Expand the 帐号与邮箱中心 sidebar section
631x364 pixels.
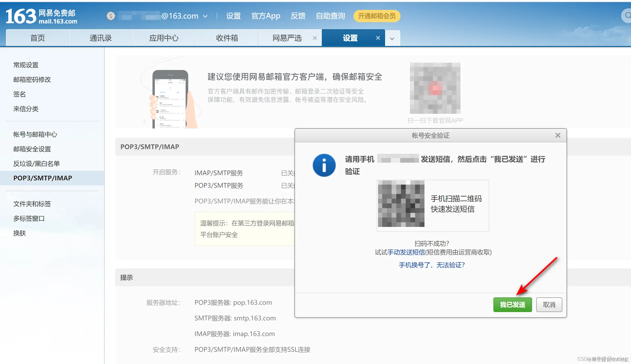pyautogui.click(x=36, y=134)
